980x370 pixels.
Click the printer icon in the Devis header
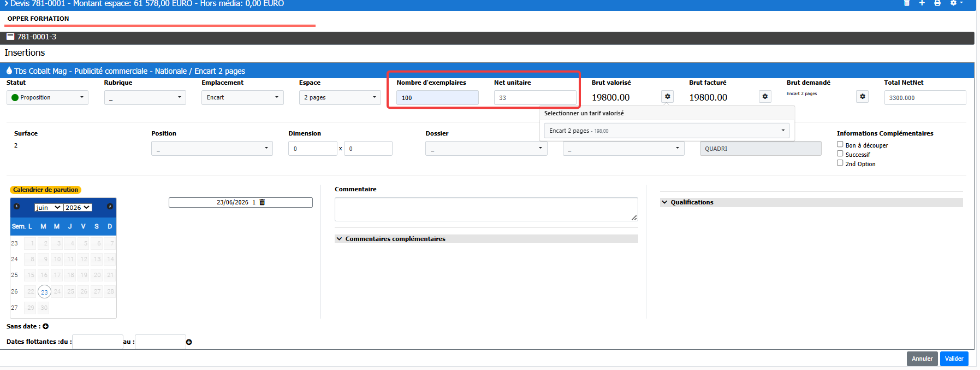937,3
